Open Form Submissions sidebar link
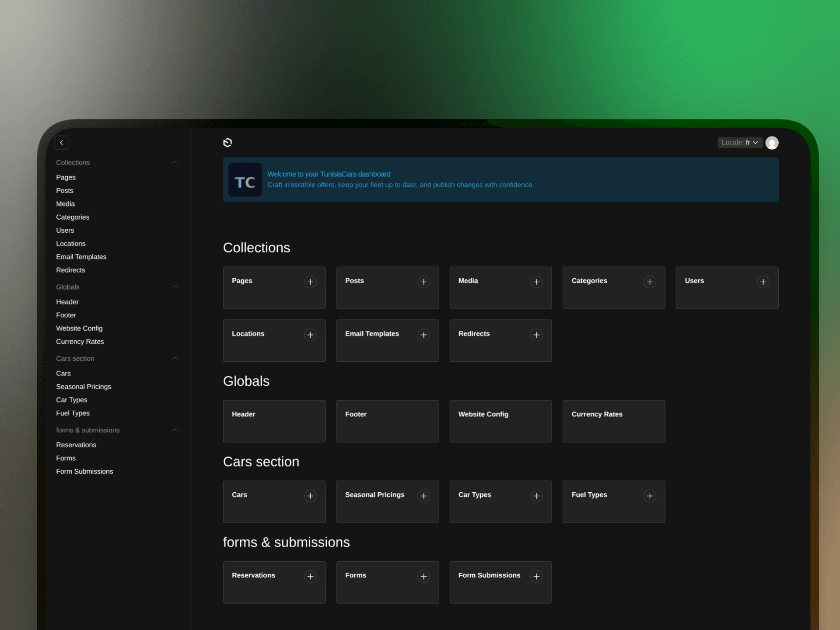 84,471
